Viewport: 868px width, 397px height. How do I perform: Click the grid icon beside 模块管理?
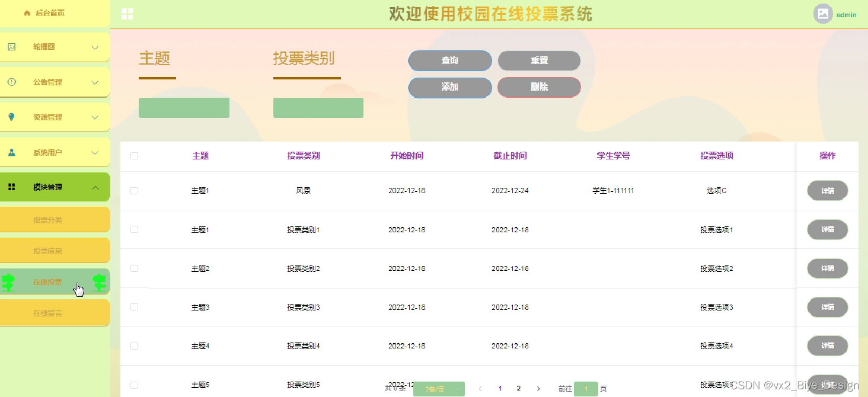click(x=12, y=187)
